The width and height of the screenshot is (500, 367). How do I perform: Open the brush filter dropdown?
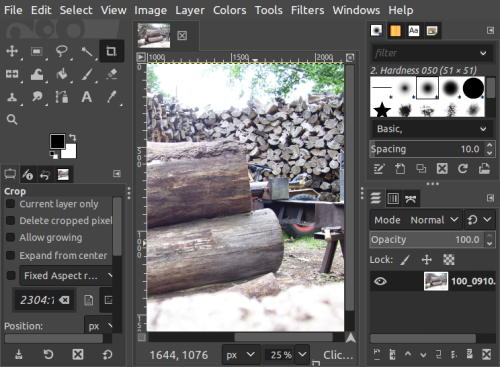(483, 53)
